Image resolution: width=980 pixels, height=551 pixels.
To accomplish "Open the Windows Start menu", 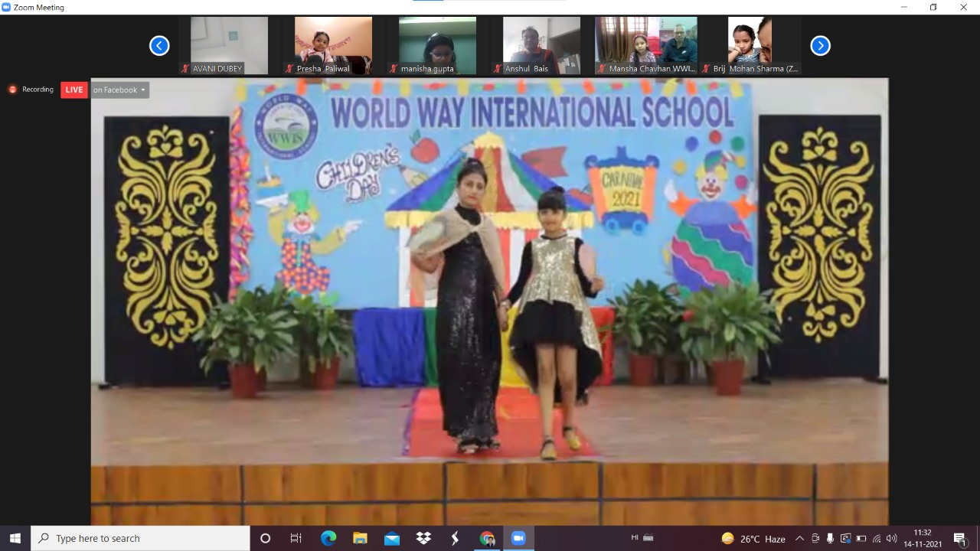I will [x=15, y=538].
